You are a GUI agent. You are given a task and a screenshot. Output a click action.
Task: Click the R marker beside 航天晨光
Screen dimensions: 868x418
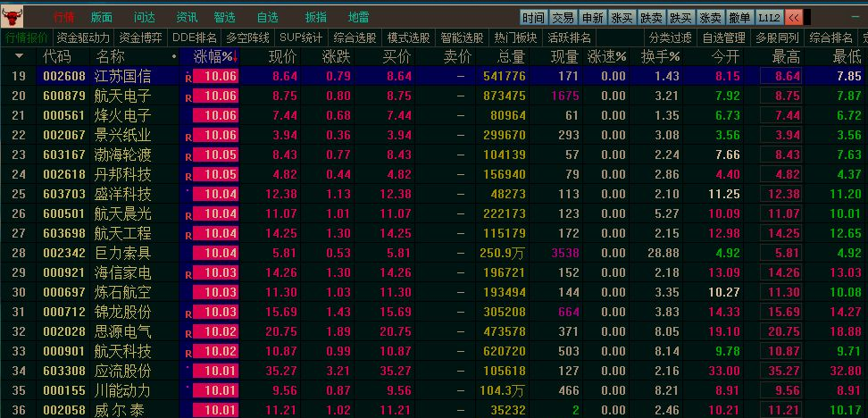pos(188,216)
